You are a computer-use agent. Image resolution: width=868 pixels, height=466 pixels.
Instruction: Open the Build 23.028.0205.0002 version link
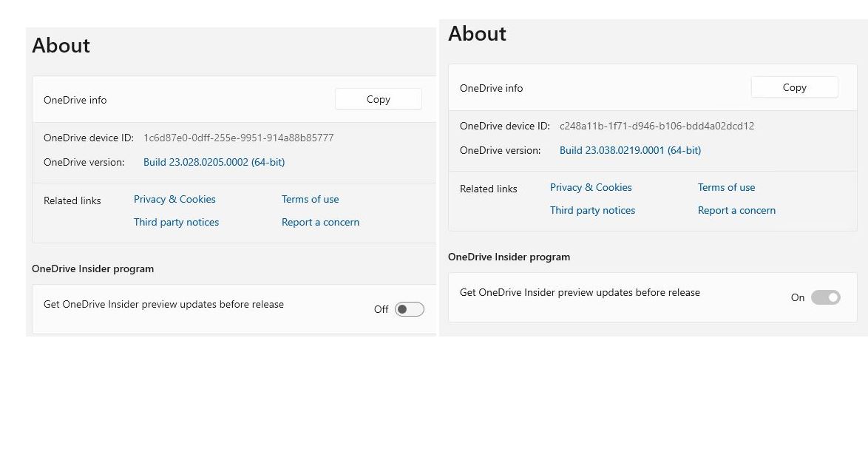tap(214, 162)
